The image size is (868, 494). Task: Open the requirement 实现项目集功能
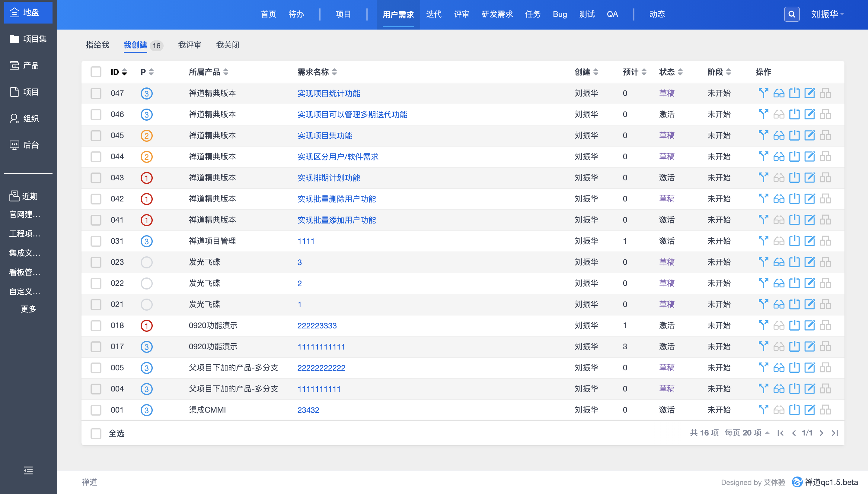[x=324, y=135]
